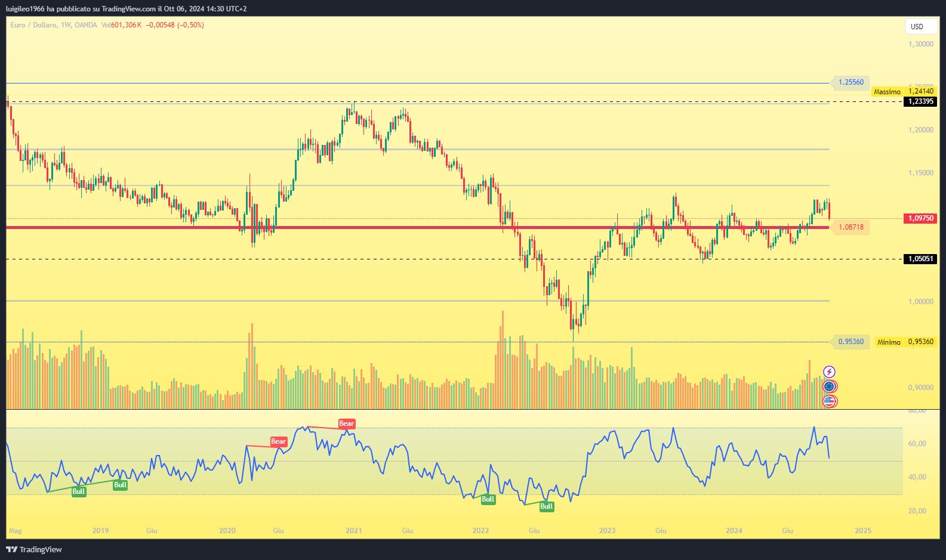Click the 2019 label on time axis
946x560 pixels.
pyautogui.click(x=101, y=531)
